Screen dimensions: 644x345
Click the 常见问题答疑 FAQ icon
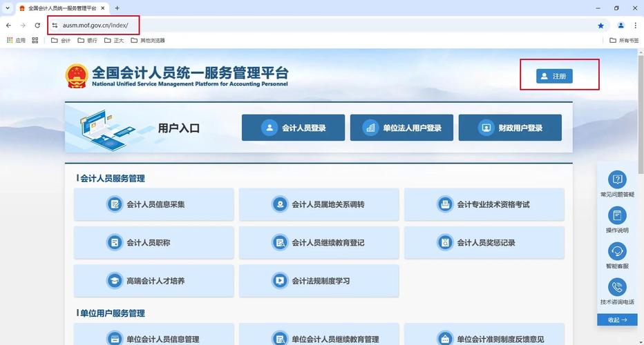pyautogui.click(x=617, y=179)
